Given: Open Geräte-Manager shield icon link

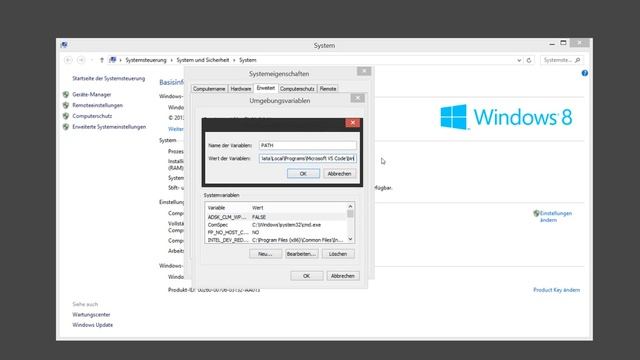Looking at the screenshot, I should [x=66, y=94].
